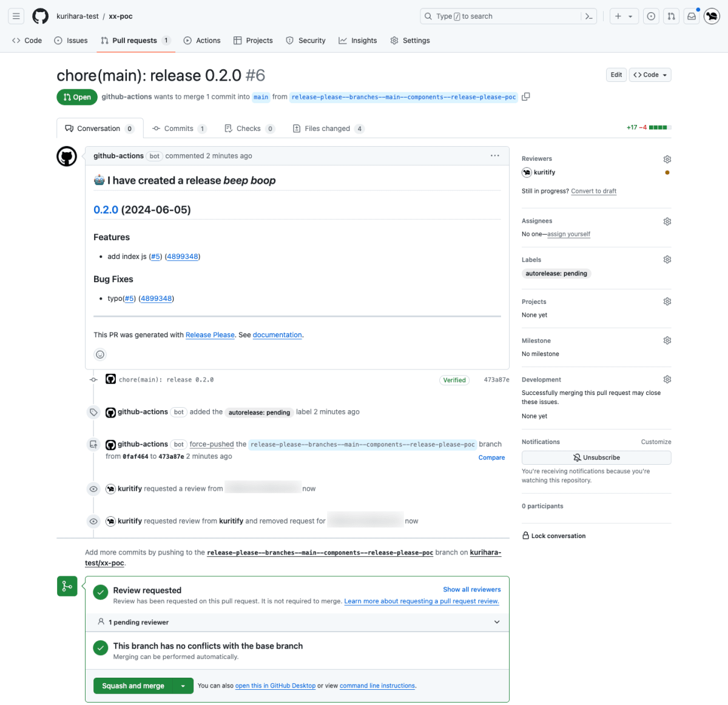This screenshot has height=705, width=728.
Task: Open this in GitHub Desktop link
Action: point(275,686)
